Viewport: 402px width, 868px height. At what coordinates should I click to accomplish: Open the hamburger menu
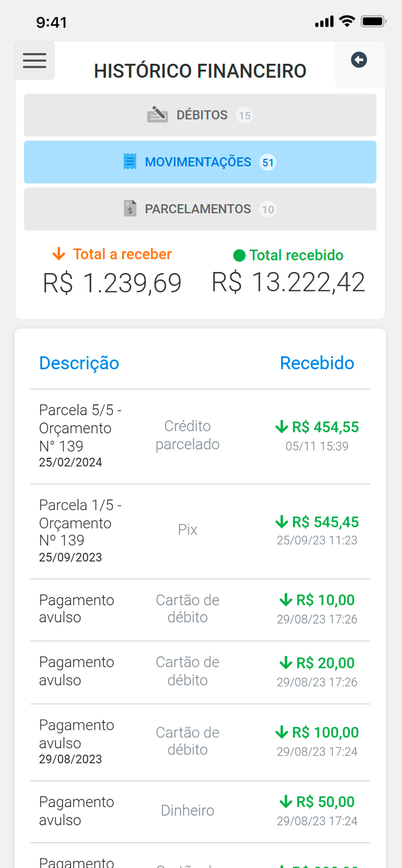pyautogui.click(x=35, y=61)
